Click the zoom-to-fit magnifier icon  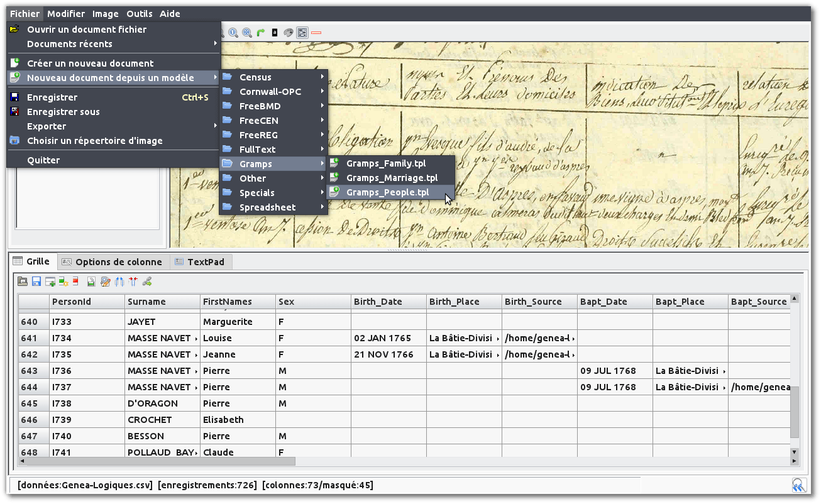(247, 33)
